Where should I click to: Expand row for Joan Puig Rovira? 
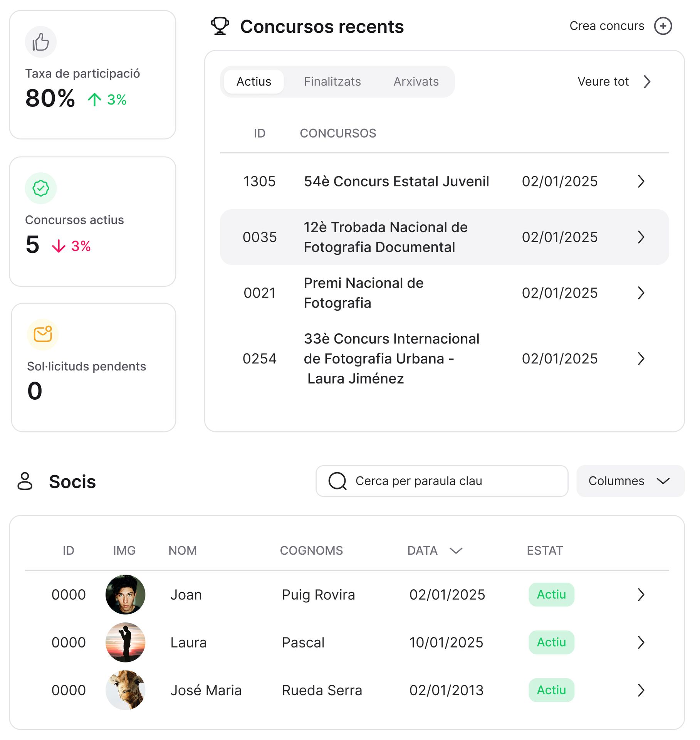pyautogui.click(x=641, y=594)
